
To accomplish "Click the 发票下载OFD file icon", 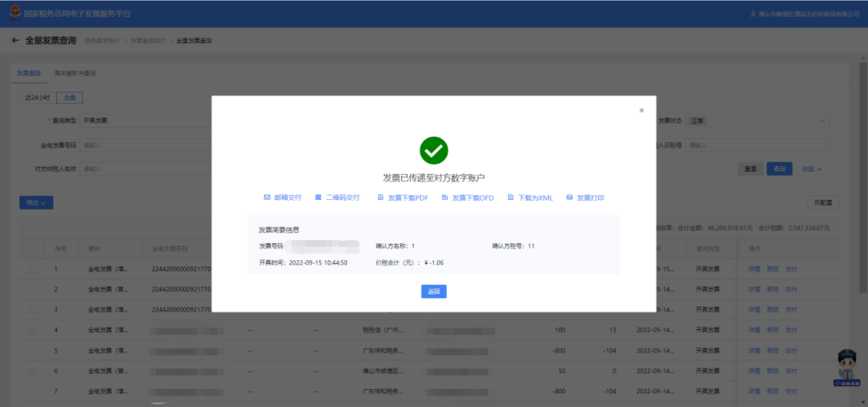I will tap(444, 197).
